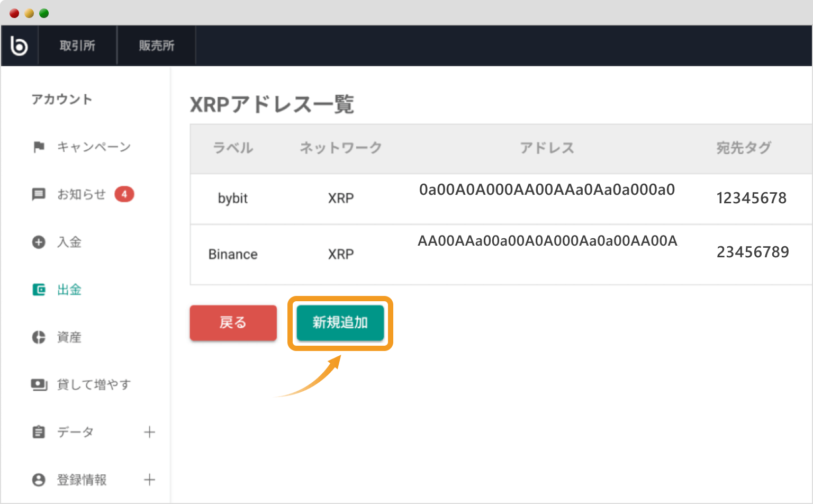Open the キャンペーン flag icon in sidebar
This screenshot has width=813, height=504.
[39, 147]
